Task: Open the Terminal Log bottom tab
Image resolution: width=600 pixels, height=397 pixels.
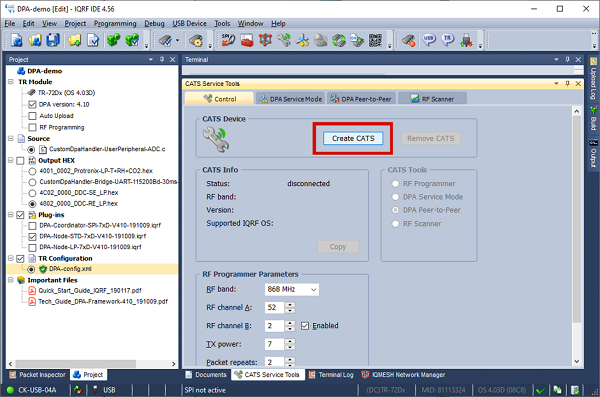Action: (x=331, y=374)
